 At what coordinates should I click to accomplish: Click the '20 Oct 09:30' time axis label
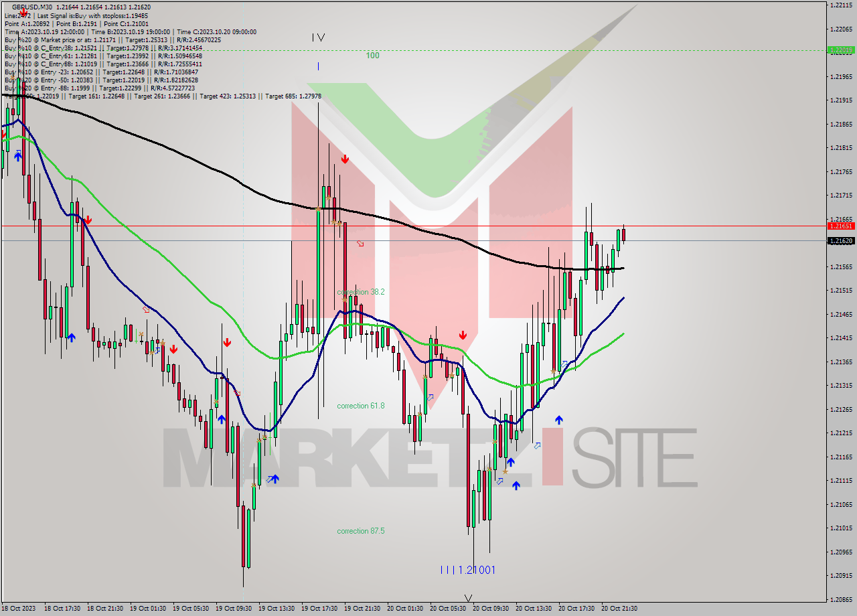point(491,609)
